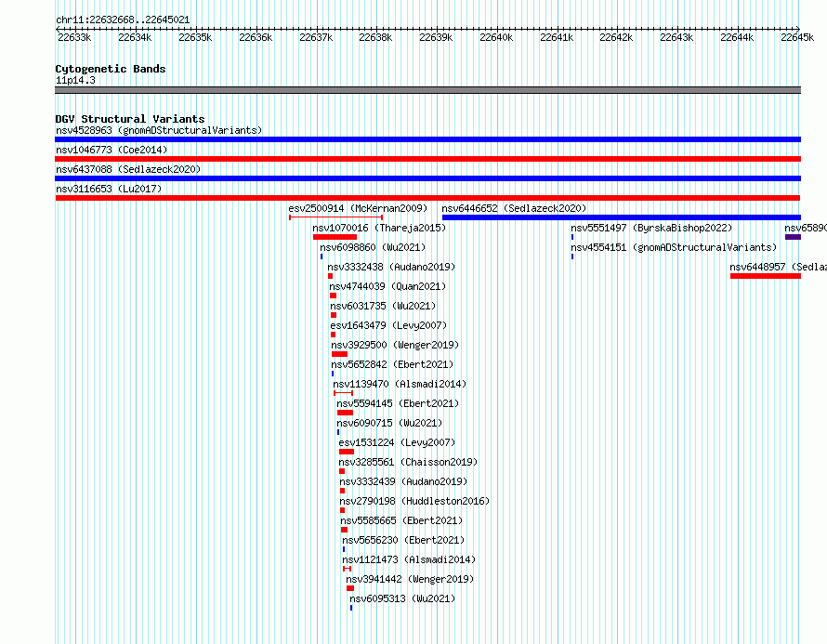
Task: Click the 22642k ruler tick label
Action: pos(617,37)
